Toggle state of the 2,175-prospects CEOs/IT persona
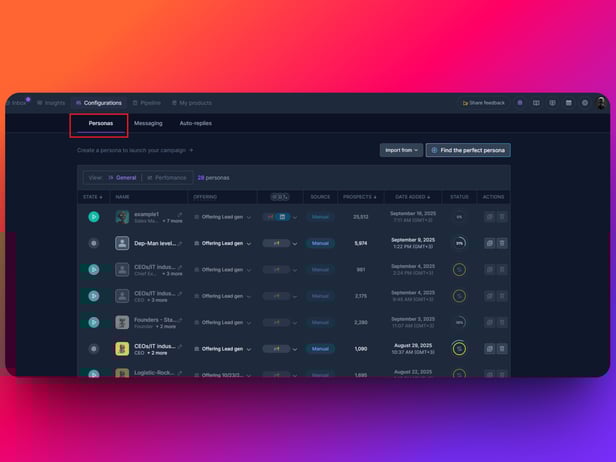Screen dimensions: 616x462 click(x=94, y=296)
